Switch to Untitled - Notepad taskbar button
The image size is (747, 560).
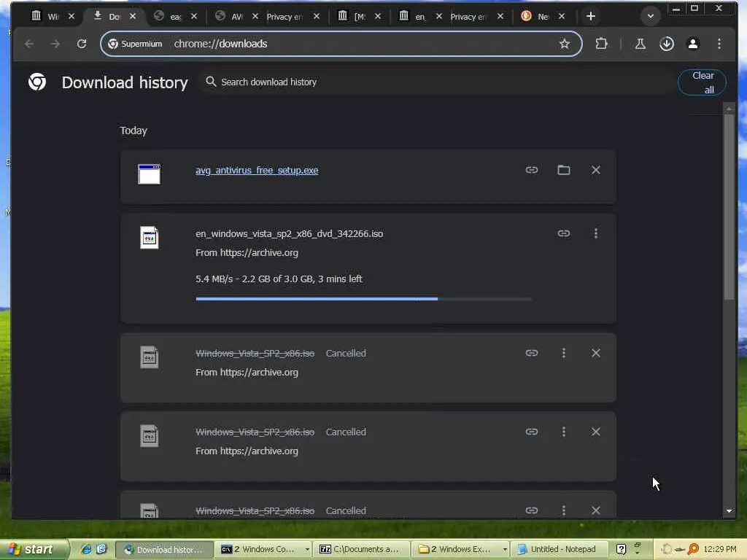558,549
